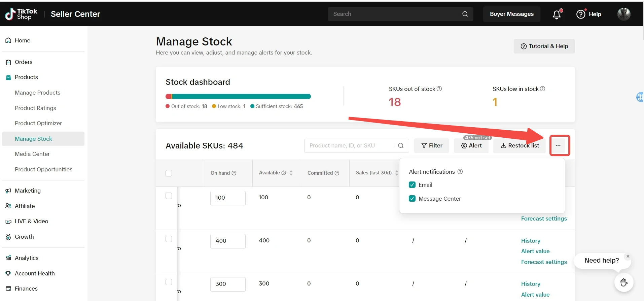Click help icon beside Alert notifications

(x=460, y=172)
